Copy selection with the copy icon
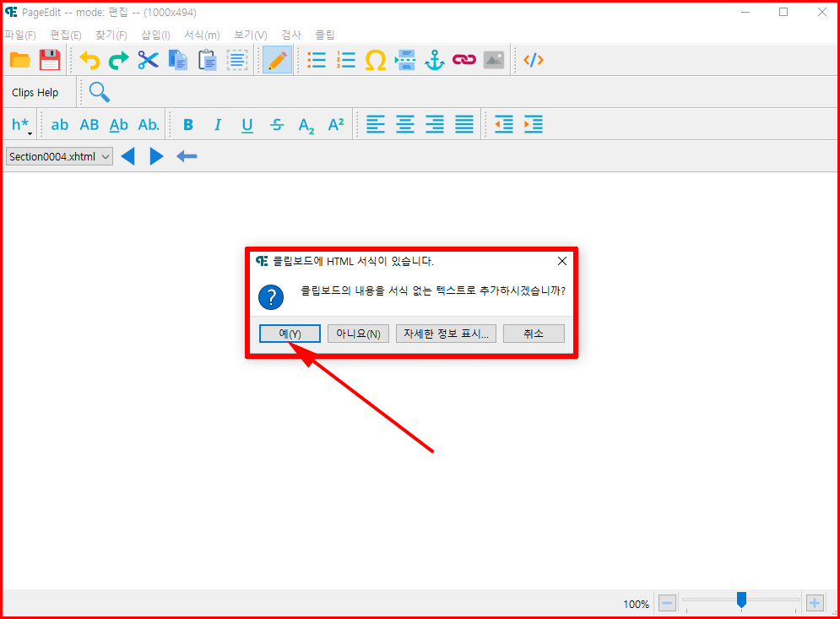Viewport: 840px width, 619px height. [x=178, y=60]
